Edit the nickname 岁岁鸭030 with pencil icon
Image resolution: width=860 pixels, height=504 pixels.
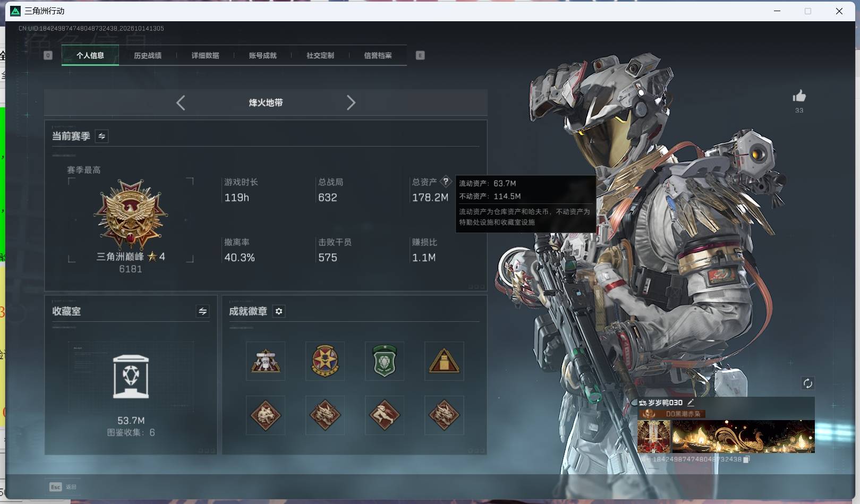(x=691, y=403)
